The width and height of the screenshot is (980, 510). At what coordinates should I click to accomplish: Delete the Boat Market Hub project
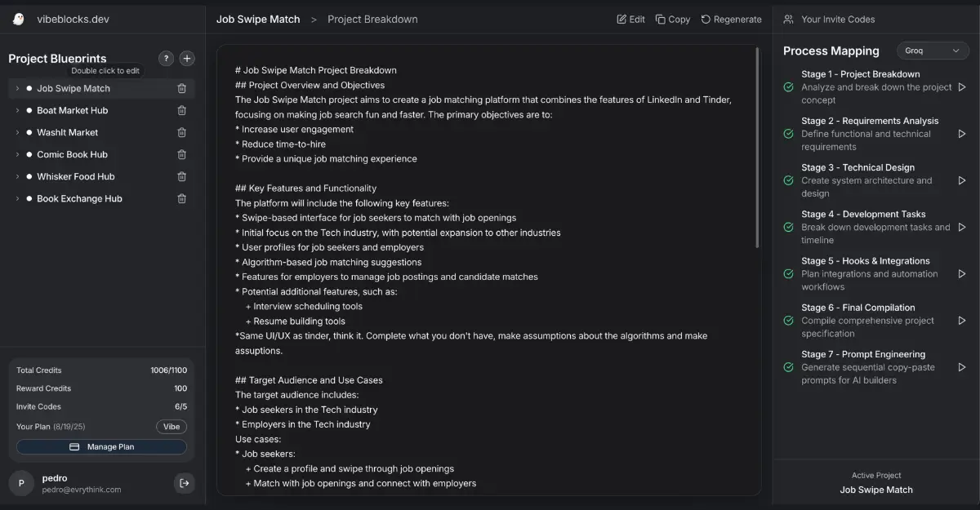pyautogui.click(x=182, y=111)
